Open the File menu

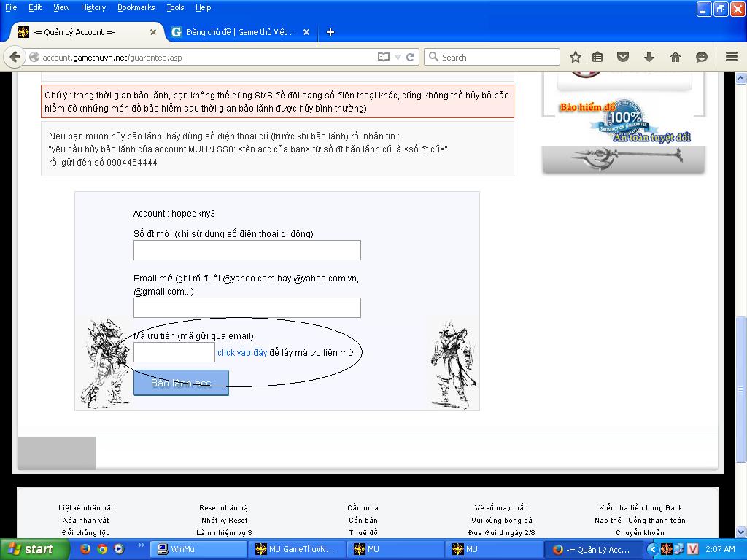tap(10, 7)
